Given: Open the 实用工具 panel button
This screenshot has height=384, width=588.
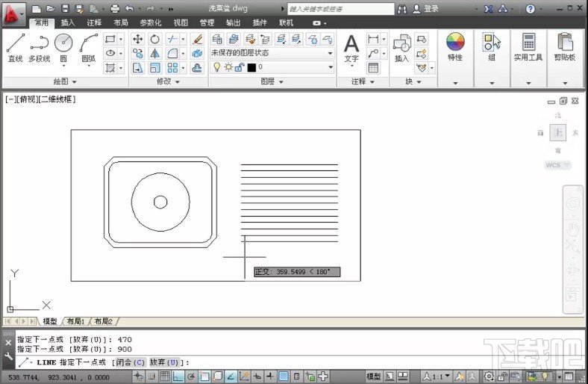Looking at the screenshot, I should tap(528, 47).
